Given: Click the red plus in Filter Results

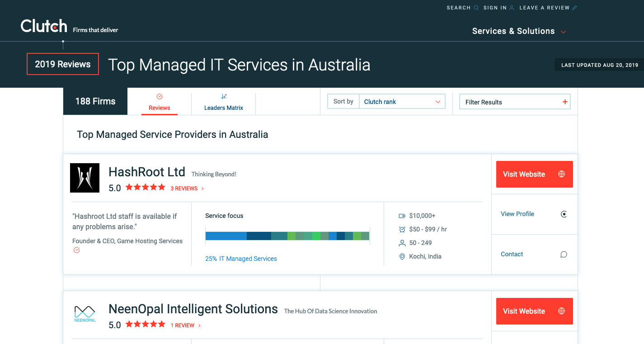Looking at the screenshot, I should coord(565,102).
